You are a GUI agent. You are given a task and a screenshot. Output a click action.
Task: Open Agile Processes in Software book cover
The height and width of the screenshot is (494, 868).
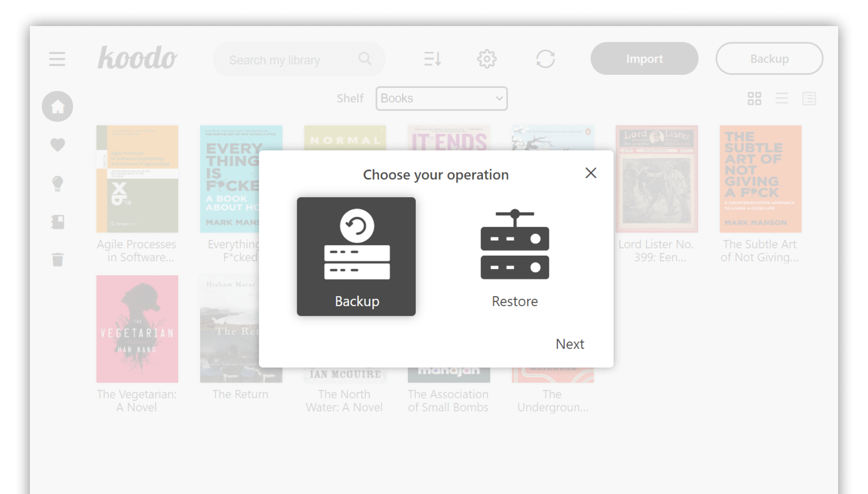pos(137,179)
